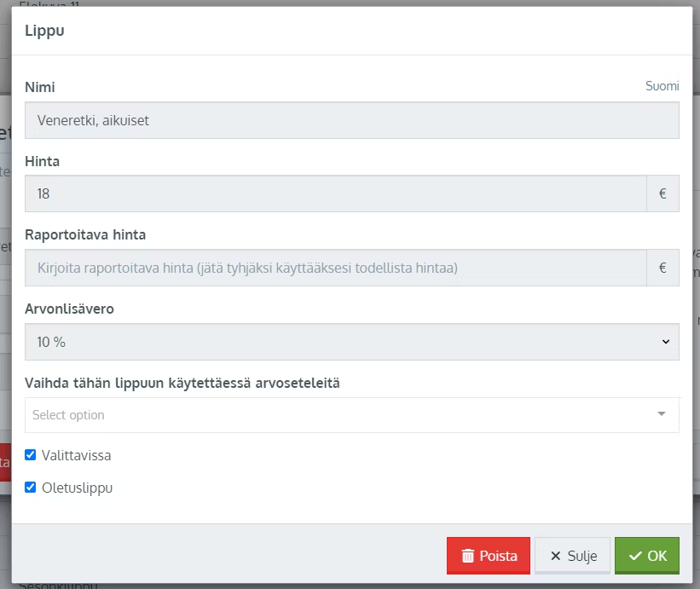Click the euro symbol beside Hinta field
The height and width of the screenshot is (589, 700).
[x=662, y=193]
